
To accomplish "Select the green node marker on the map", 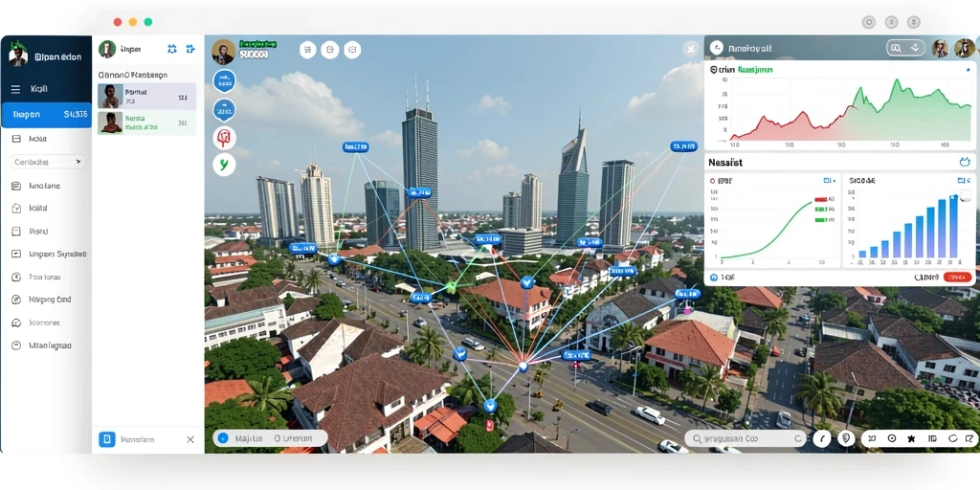I will [x=451, y=287].
